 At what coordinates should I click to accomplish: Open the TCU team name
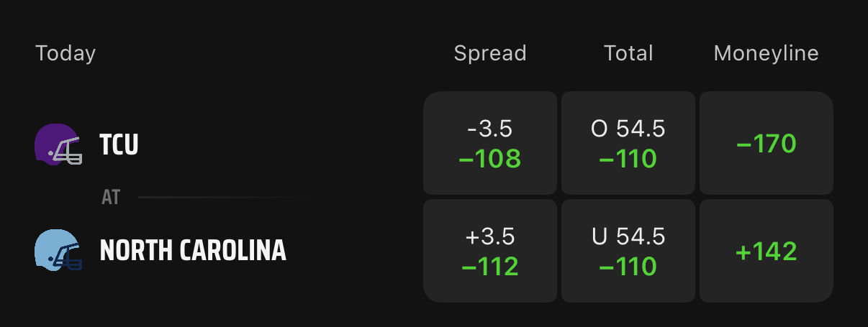[x=119, y=145]
